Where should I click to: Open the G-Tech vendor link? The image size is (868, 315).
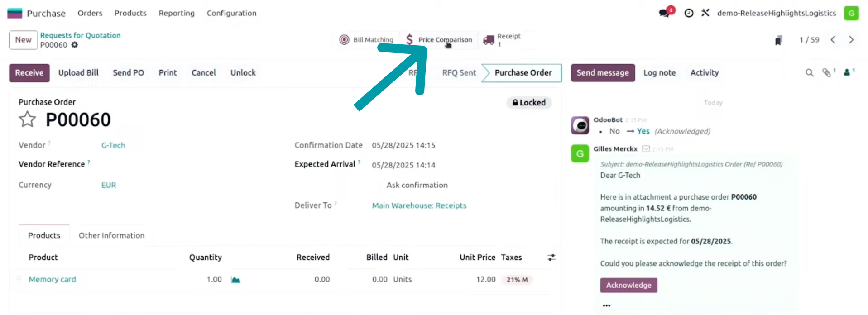113,145
